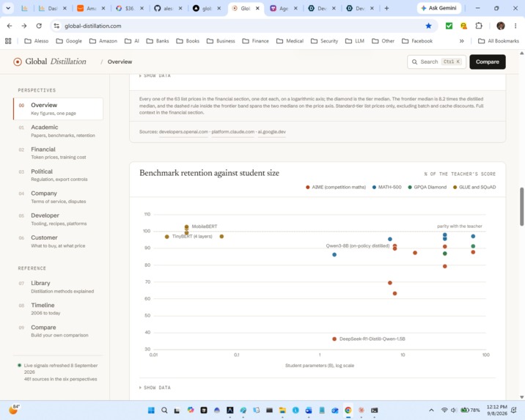The image size is (525, 420).
Task: Open the Political perspective
Action: point(58,175)
